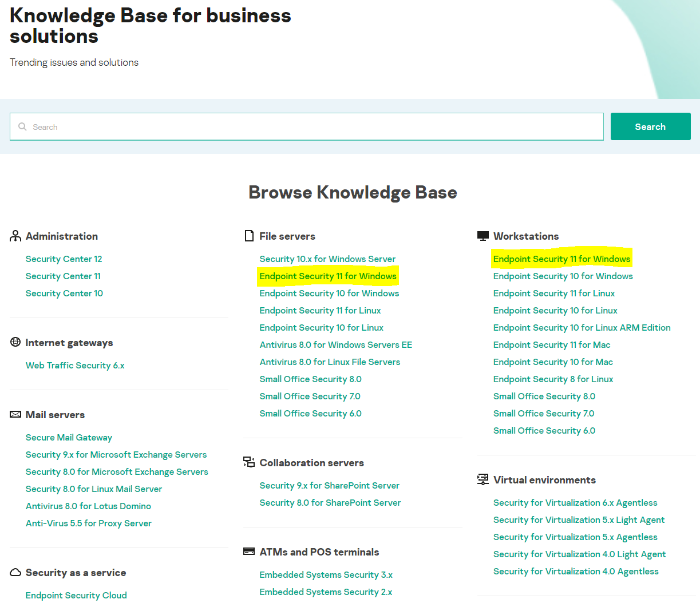Open Security Center 10 link
The image size is (700, 603).
[x=64, y=293]
